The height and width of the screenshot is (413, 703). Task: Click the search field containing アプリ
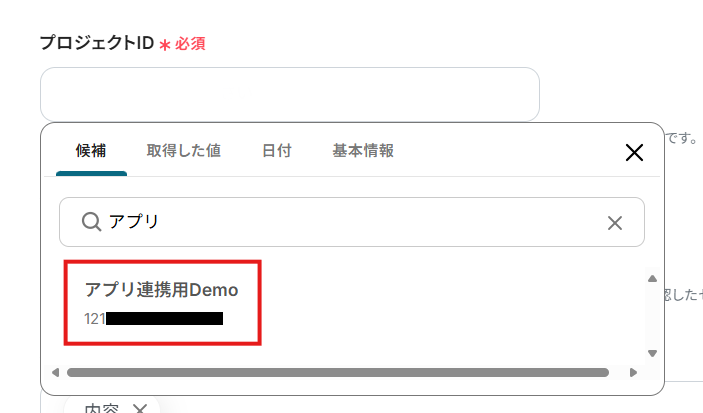click(352, 222)
